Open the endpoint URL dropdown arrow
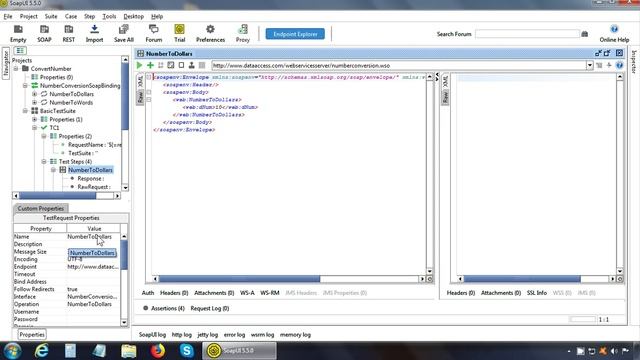 click(x=589, y=65)
